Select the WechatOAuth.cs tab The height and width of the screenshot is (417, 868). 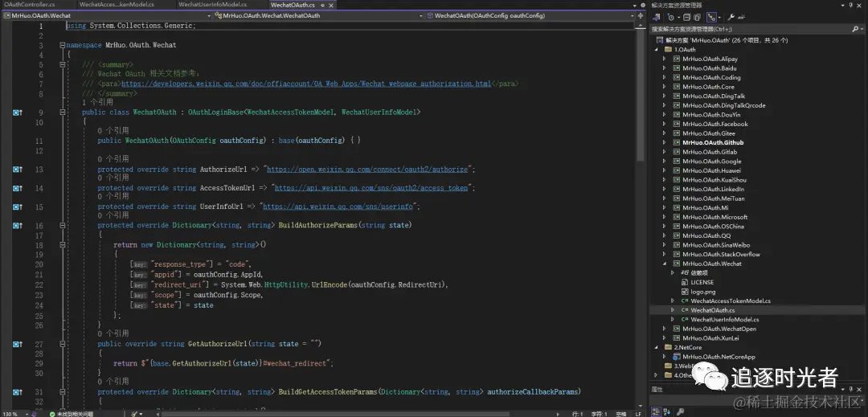point(293,5)
